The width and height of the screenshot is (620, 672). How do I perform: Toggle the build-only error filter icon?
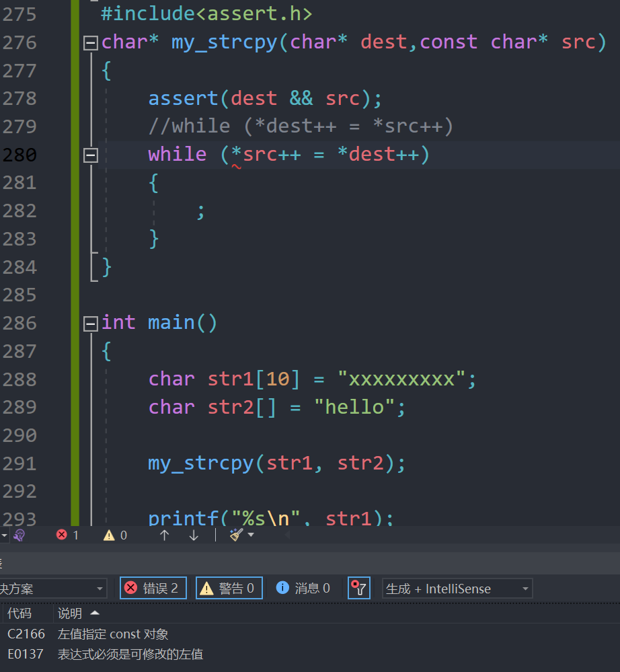(x=358, y=588)
